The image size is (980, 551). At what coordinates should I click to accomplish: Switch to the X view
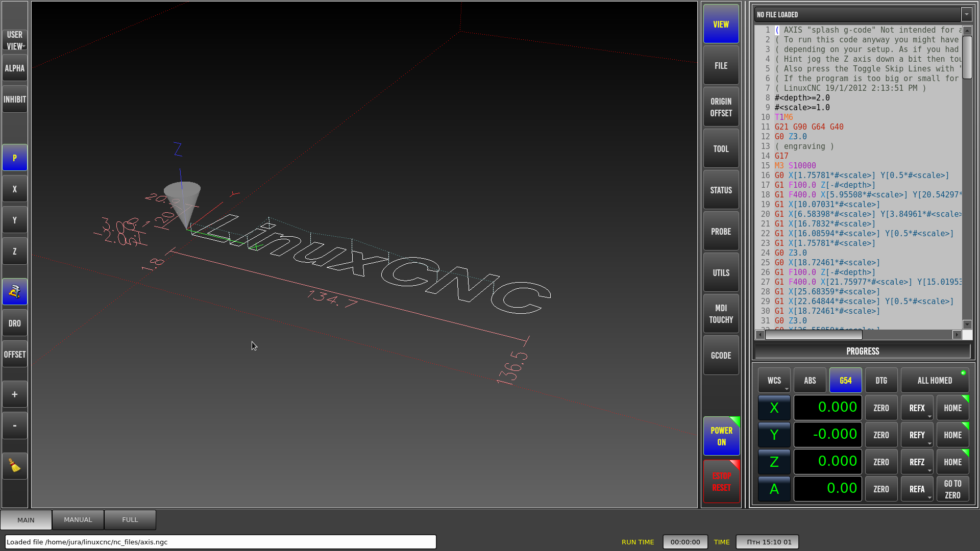tap(15, 189)
